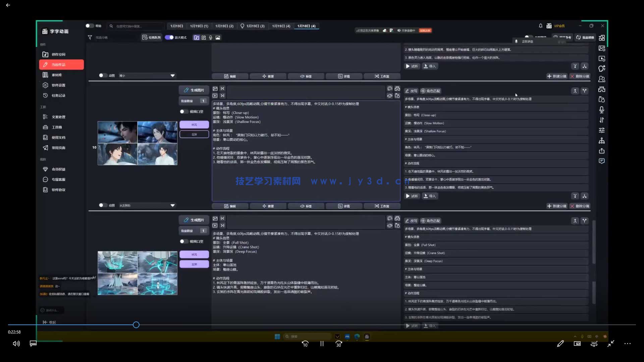Click the microphone icon in the toolbar

211,37
